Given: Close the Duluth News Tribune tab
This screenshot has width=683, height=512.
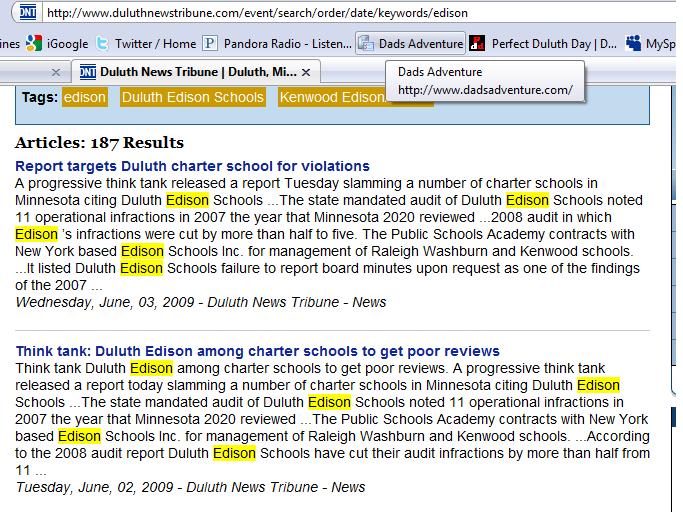Looking at the screenshot, I should tap(306, 72).
